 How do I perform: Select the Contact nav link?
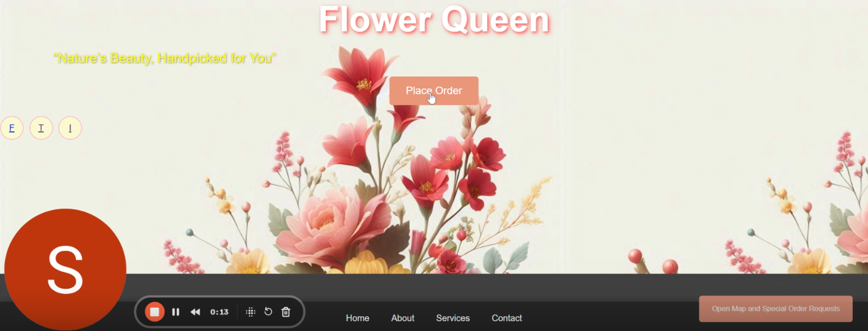pyautogui.click(x=507, y=318)
